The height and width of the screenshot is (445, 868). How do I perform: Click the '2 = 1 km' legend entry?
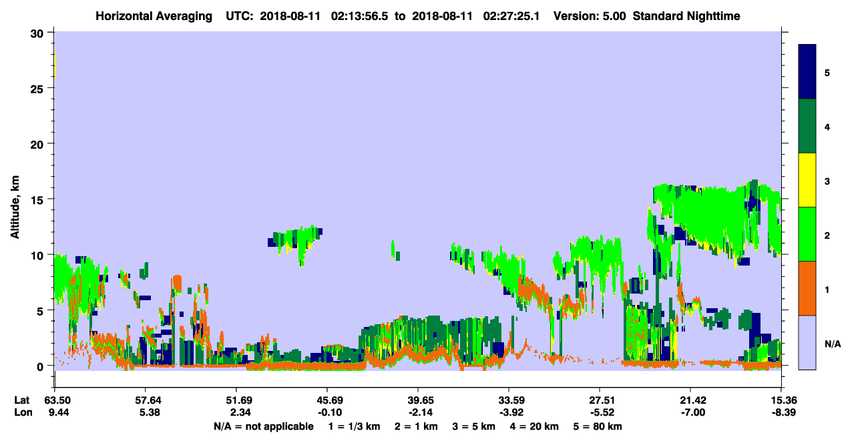click(416, 426)
